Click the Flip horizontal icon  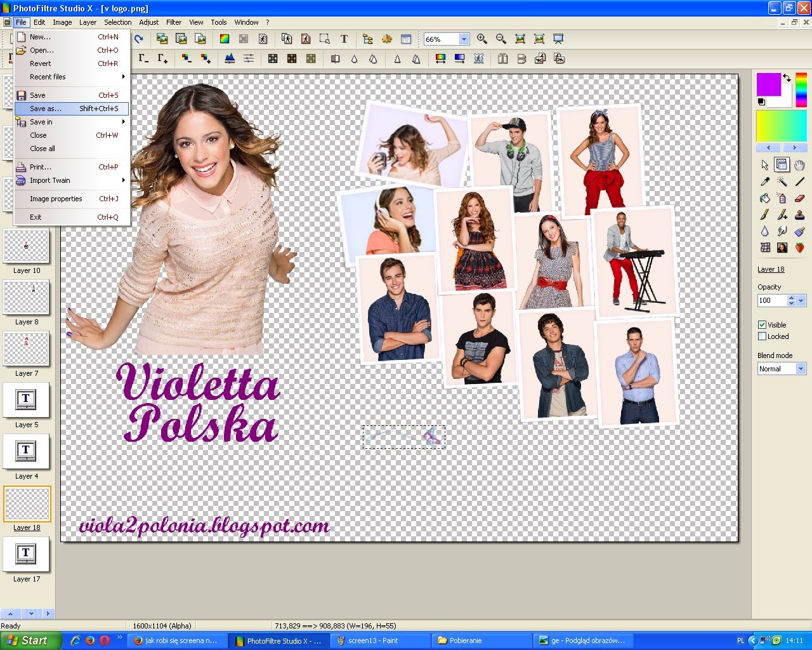pos(502,58)
